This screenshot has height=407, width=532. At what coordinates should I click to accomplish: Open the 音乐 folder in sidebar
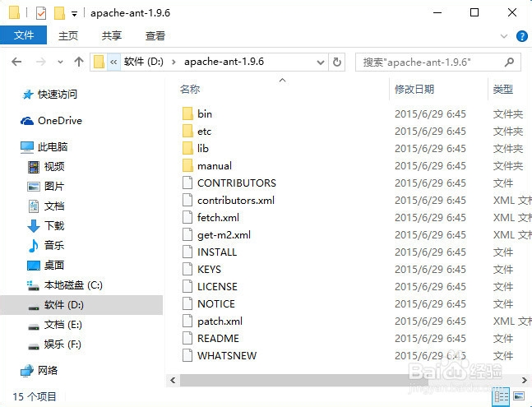pyautogui.click(x=46, y=245)
